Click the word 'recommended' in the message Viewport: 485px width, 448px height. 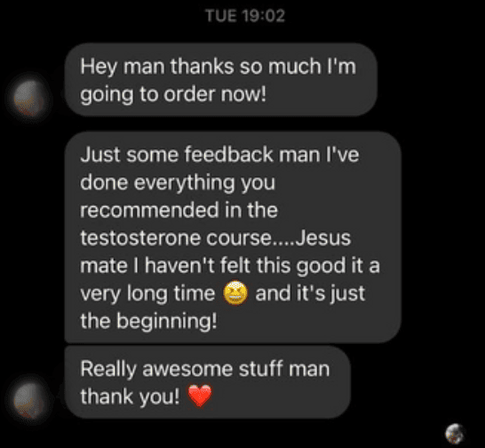(x=150, y=210)
